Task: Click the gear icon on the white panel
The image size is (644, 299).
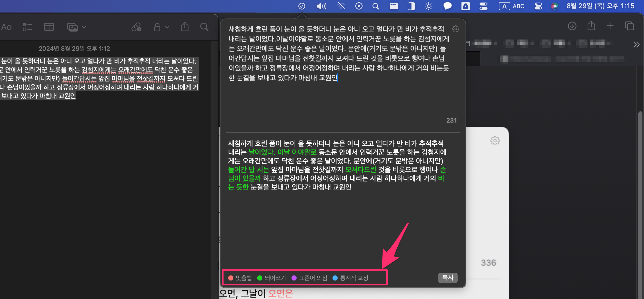Action: coord(495,141)
